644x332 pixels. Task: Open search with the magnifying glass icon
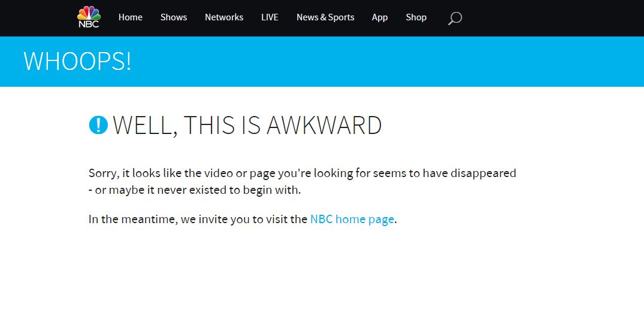[x=455, y=19]
